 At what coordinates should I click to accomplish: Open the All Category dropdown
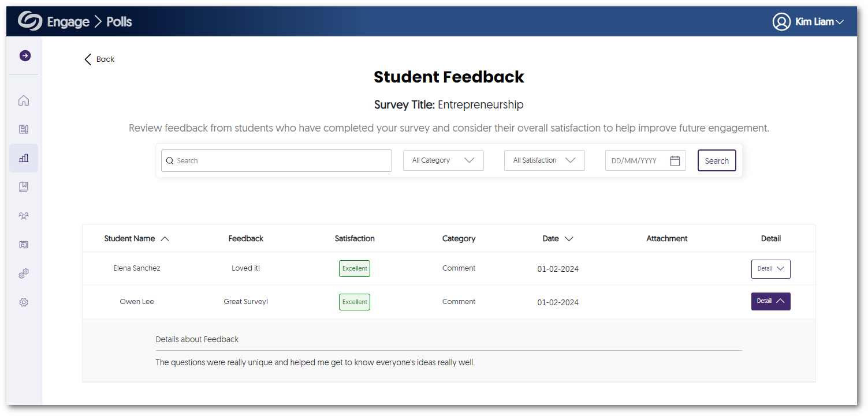[443, 160]
